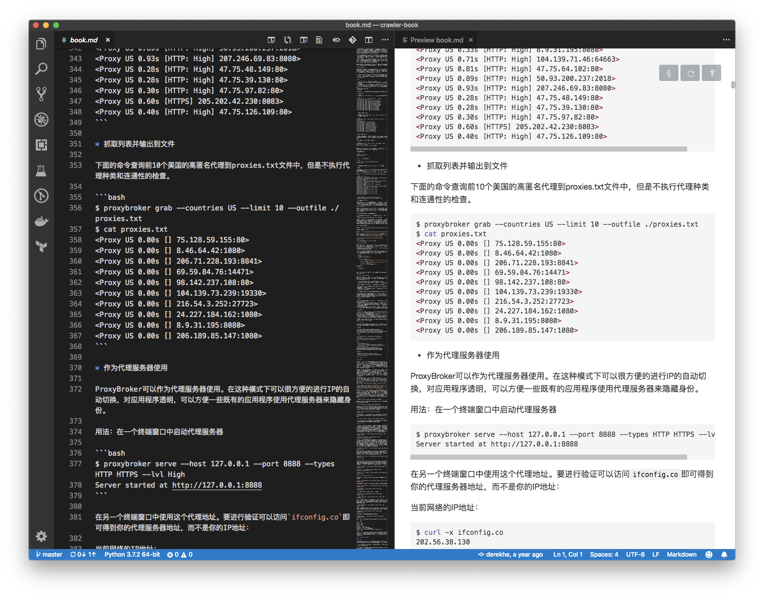Open the Extensions view in activity bar
Viewport: 764px width, 598px height.
pyautogui.click(x=41, y=145)
